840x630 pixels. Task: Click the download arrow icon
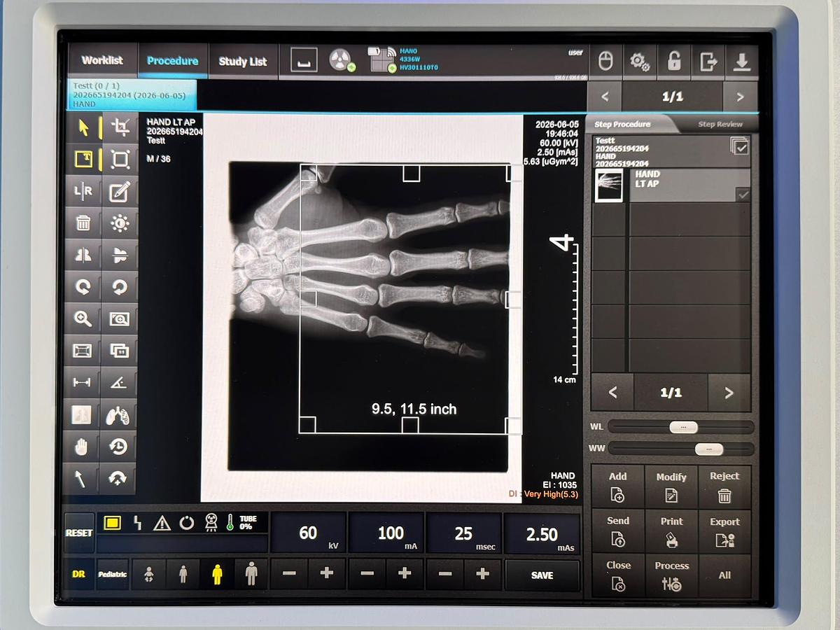(742, 62)
